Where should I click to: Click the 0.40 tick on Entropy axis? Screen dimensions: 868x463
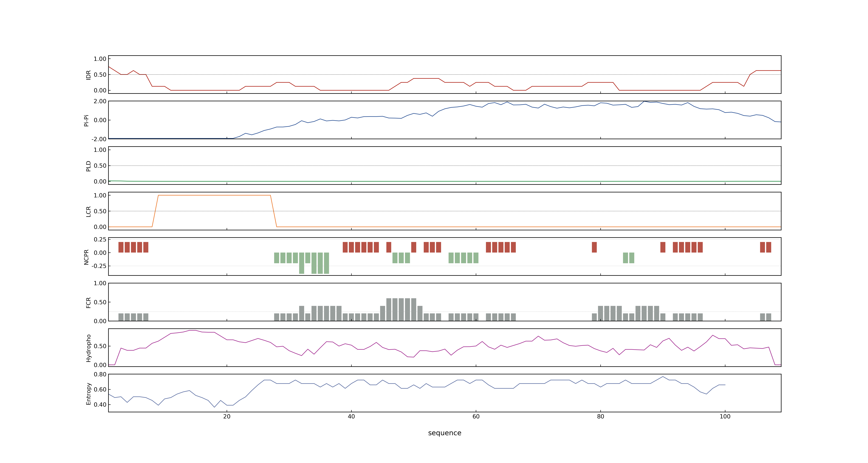pos(100,405)
